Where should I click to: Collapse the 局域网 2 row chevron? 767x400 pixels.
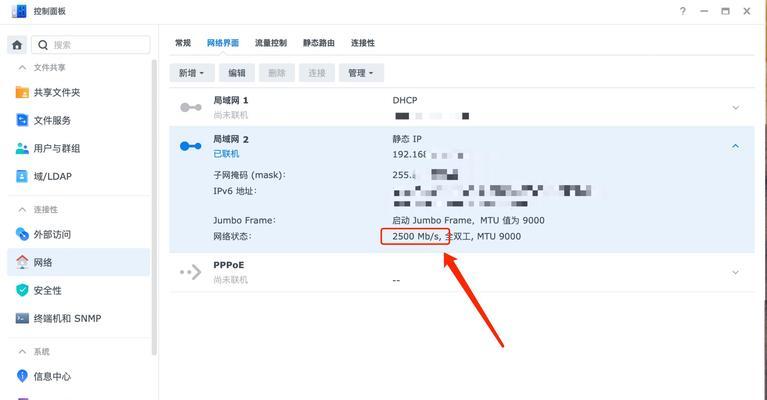[735, 146]
